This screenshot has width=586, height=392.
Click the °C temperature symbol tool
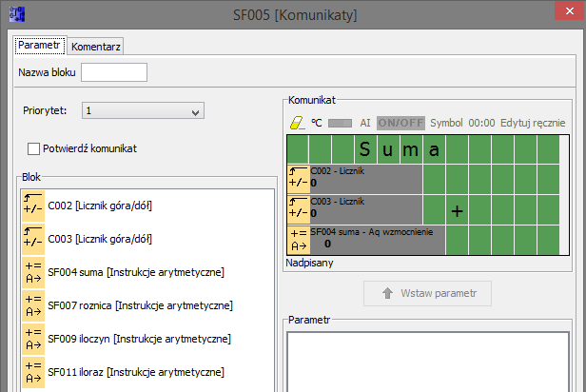coord(318,123)
